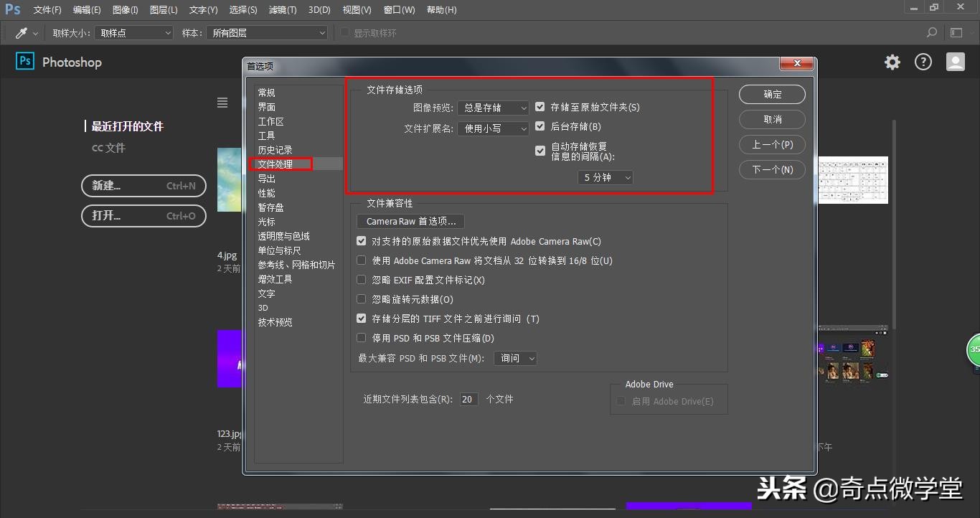Viewport: 980px width, 518px height.
Task: Select 性能 in the preferences category list
Action: (266, 192)
